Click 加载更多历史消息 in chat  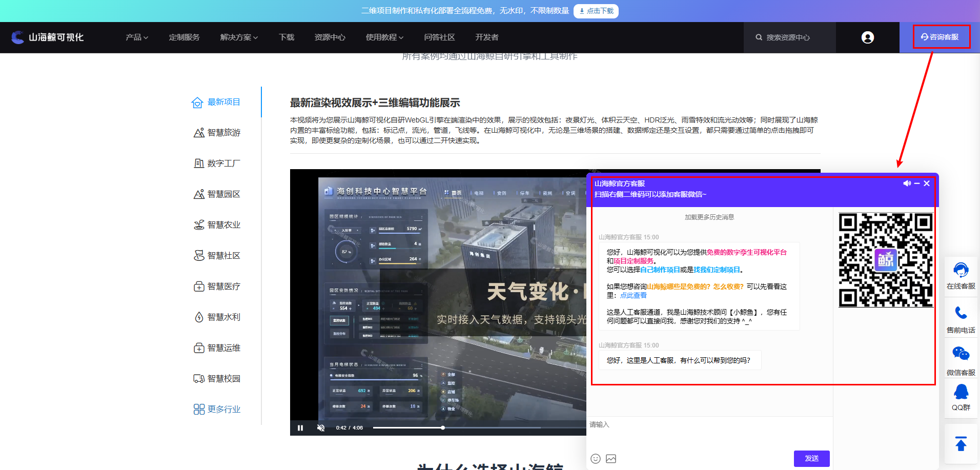pyautogui.click(x=709, y=217)
